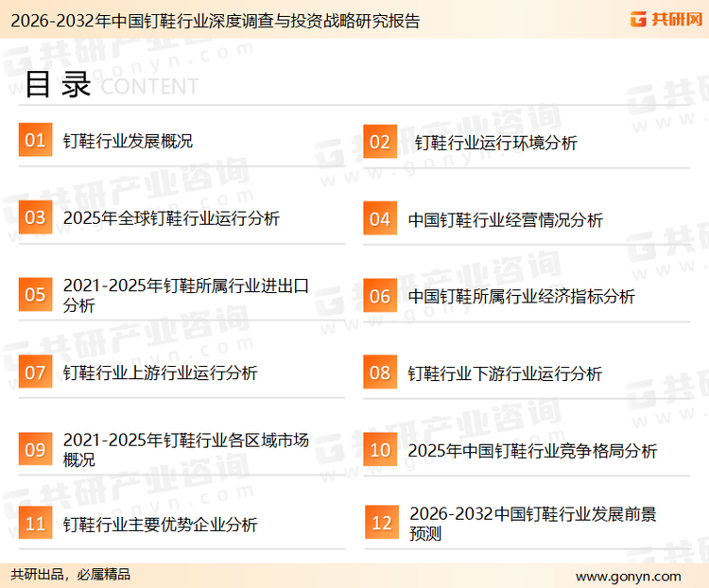
Task: Open 钉鞋行业上游行业运行分析 entry
Action: click(160, 373)
